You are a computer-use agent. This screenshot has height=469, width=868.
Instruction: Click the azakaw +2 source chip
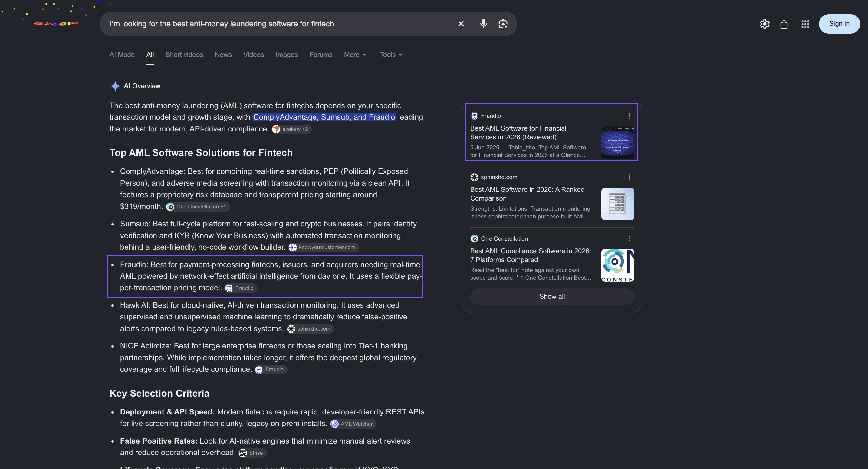click(x=291, y=129)
